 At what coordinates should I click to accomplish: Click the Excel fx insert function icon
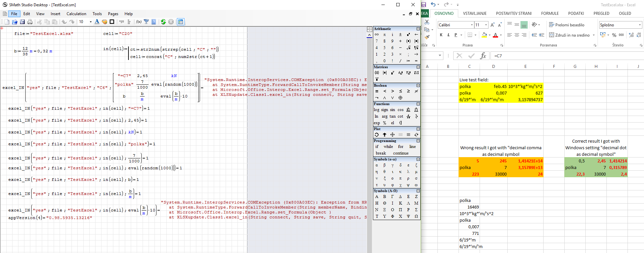click(483, 56)
